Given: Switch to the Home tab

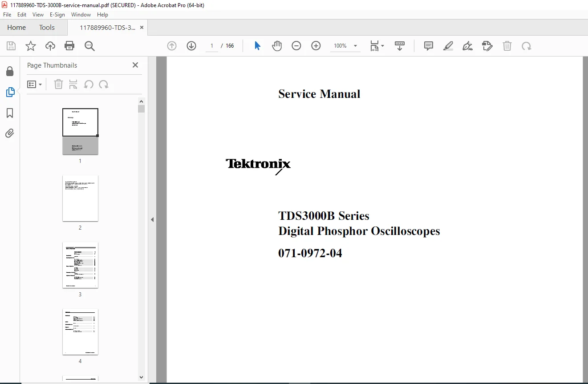Looking at the screenshot, I should (x=16, y=28).
